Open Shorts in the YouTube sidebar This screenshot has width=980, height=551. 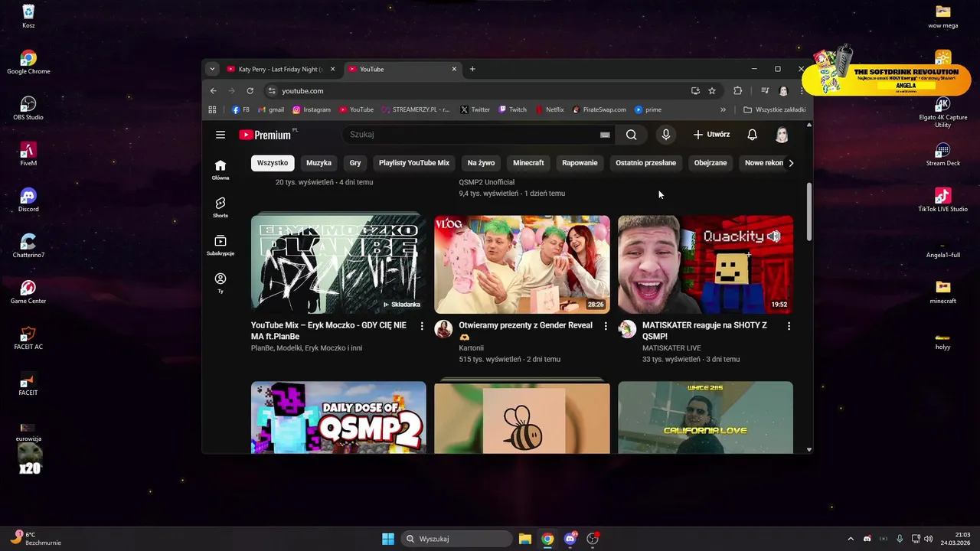pos(220,207)
